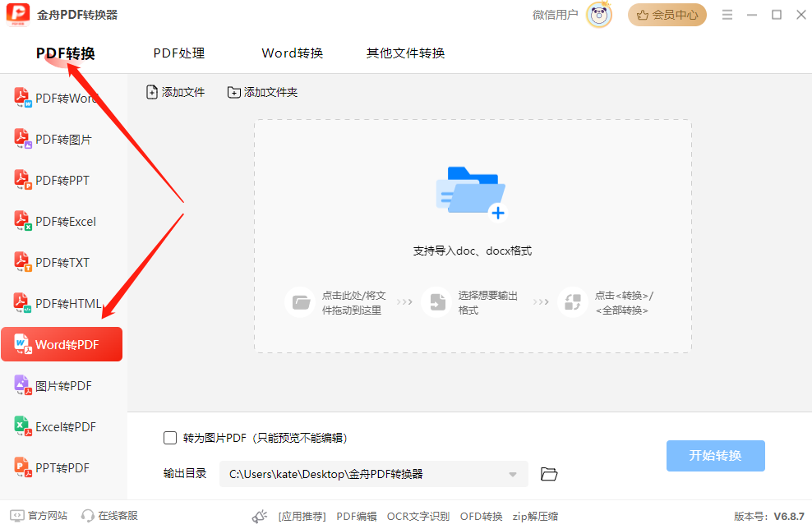This screenshot has height=529, width=812.
Task: Switch to the PDF处理 tab
Action: point(179,53)
